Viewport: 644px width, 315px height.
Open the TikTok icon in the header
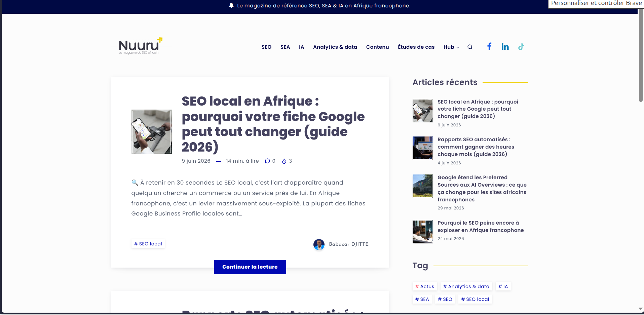click(x=521, y=47)
